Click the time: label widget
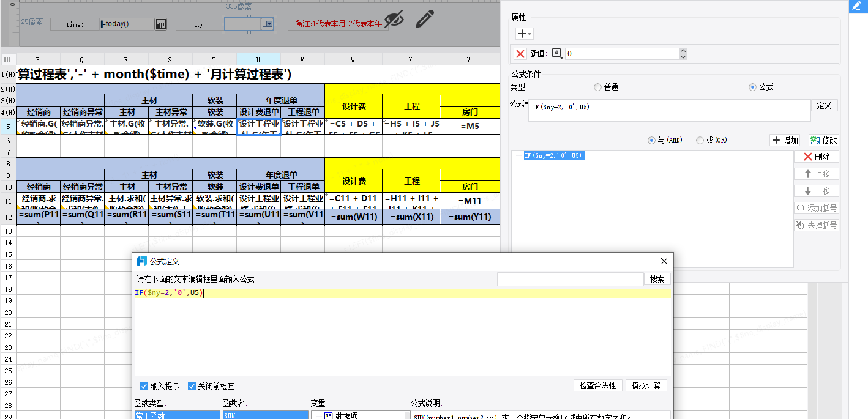This screenshot has height=419, width=868. pyautogui.click(x=75, y=24)
